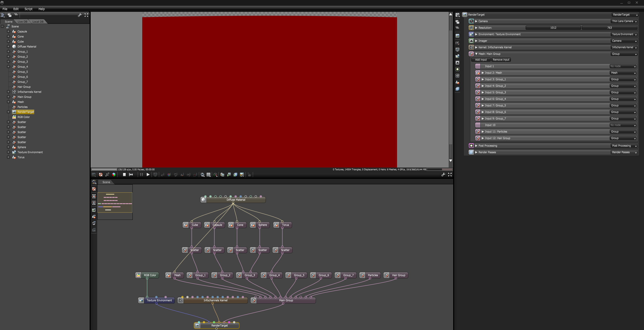This screenshot has width=644, height=330.
Task: Click the RGB cube render pass icon
Action: point(114,175)
